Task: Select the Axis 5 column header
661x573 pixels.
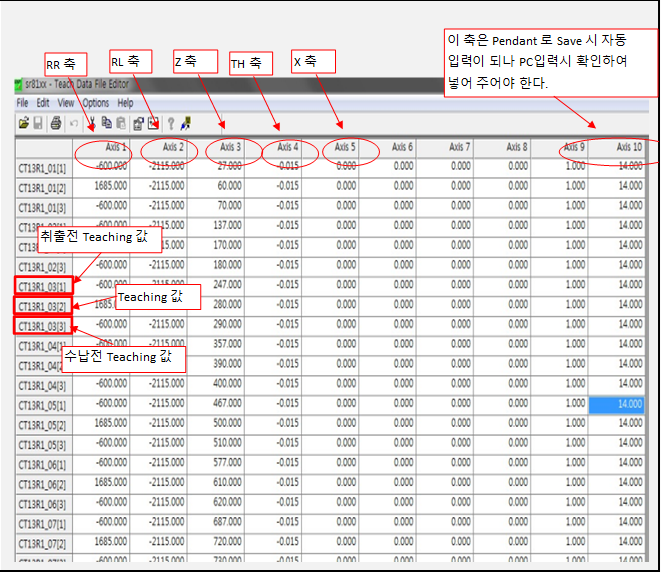Action: point(330,147)
